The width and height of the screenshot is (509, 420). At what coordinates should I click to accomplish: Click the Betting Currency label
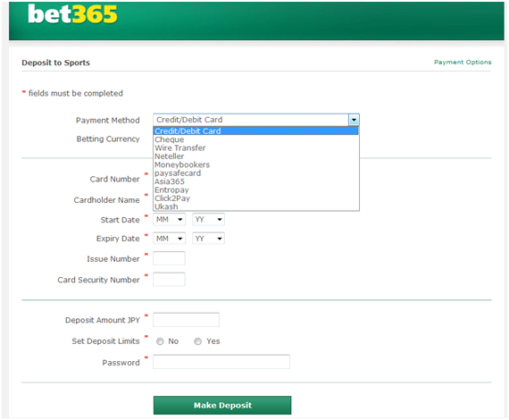tap(108, 139)
